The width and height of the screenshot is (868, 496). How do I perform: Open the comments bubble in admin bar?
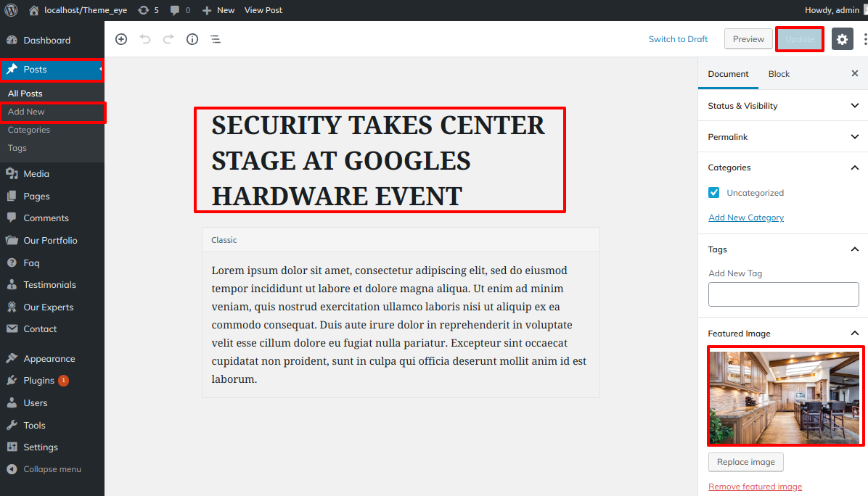(x=180, y=10)
